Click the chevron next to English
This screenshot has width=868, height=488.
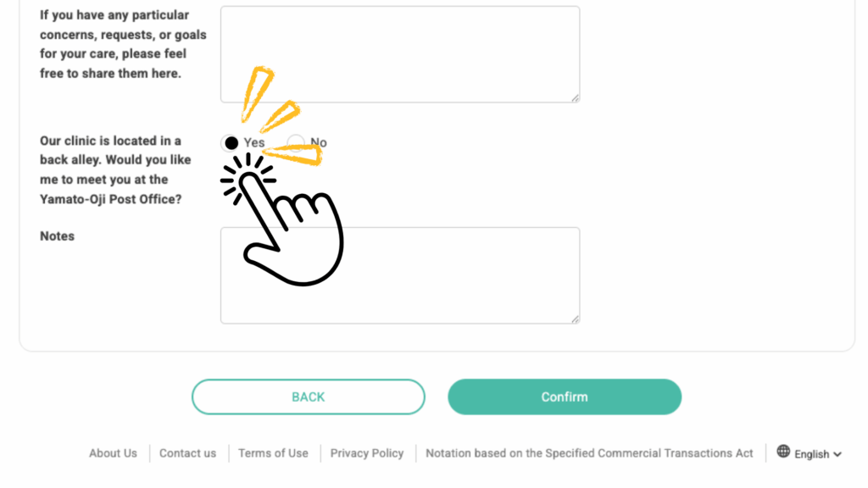(837, 454)
